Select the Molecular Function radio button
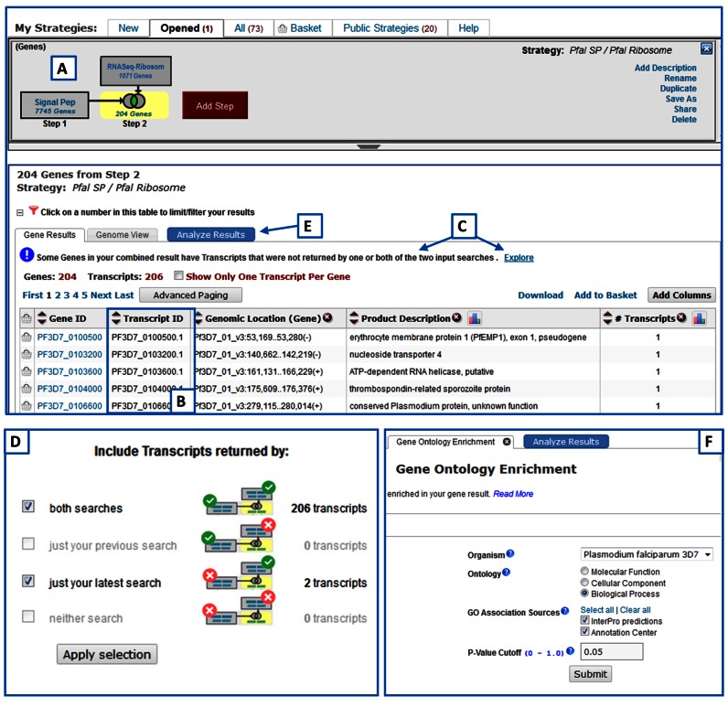 (x=584, y=571)
